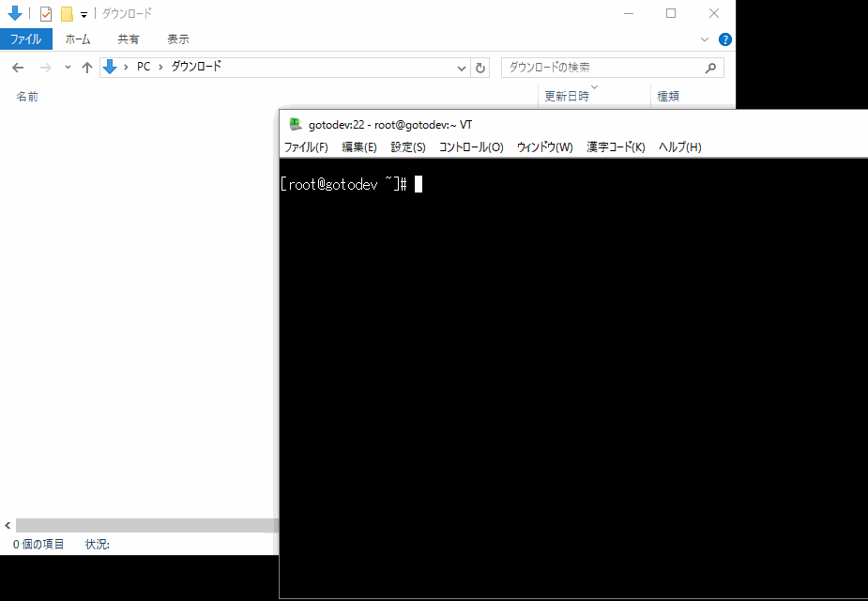868x601 pixels.
Task: Open the recent locations dropdown chevron
Action: pos(68,67)
